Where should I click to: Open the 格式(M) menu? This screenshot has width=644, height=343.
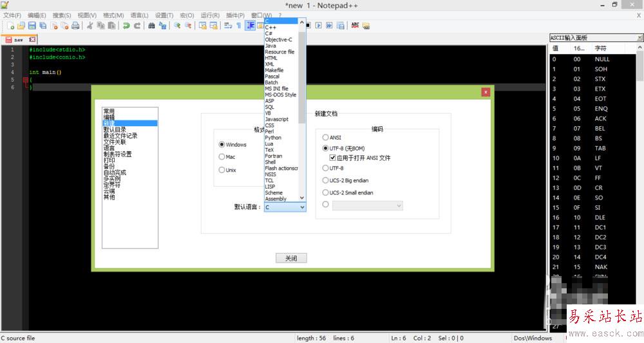pos(113,15)
